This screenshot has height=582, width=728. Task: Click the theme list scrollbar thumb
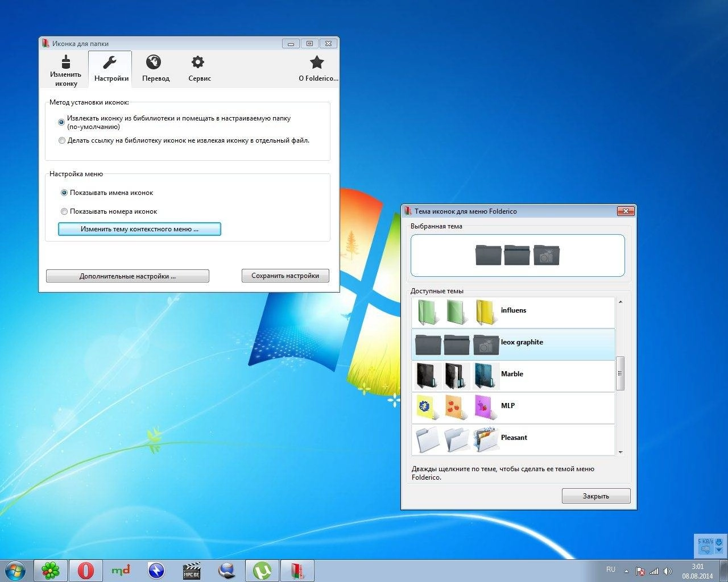(x=621, y=373)
